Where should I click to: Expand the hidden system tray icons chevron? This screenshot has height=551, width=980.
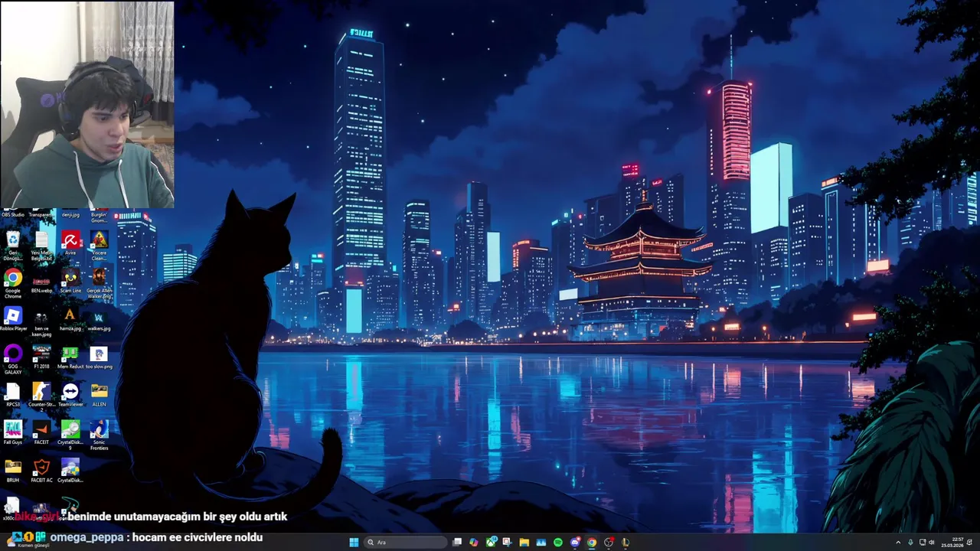(899, 543)
